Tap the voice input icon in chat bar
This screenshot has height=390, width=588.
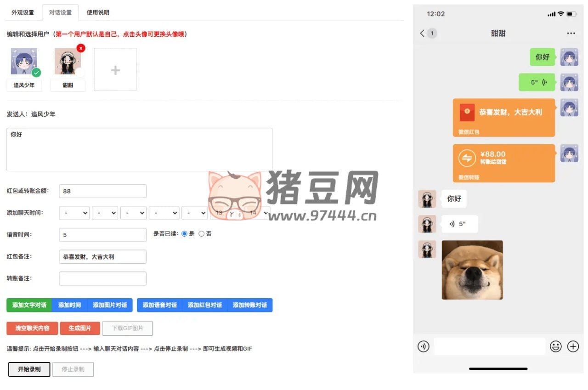423,346
